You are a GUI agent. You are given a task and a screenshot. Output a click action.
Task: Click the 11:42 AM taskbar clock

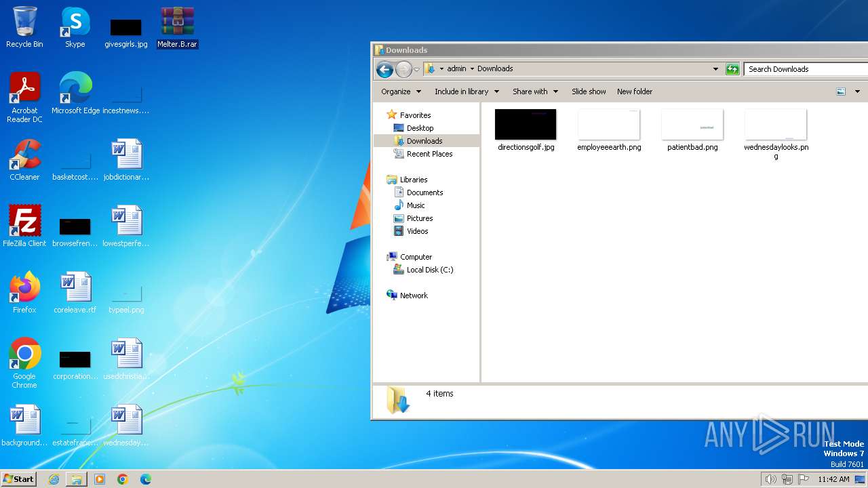[x=833, y=479]
